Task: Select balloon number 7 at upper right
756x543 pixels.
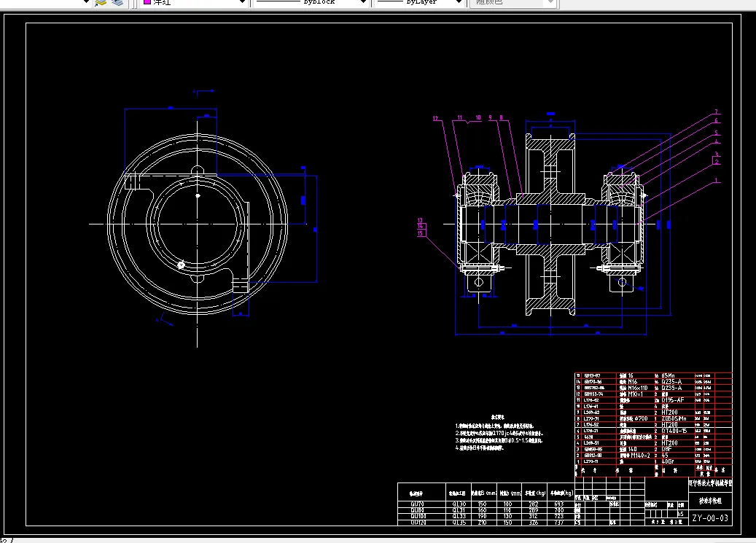Action: click(x=717, y=112)
